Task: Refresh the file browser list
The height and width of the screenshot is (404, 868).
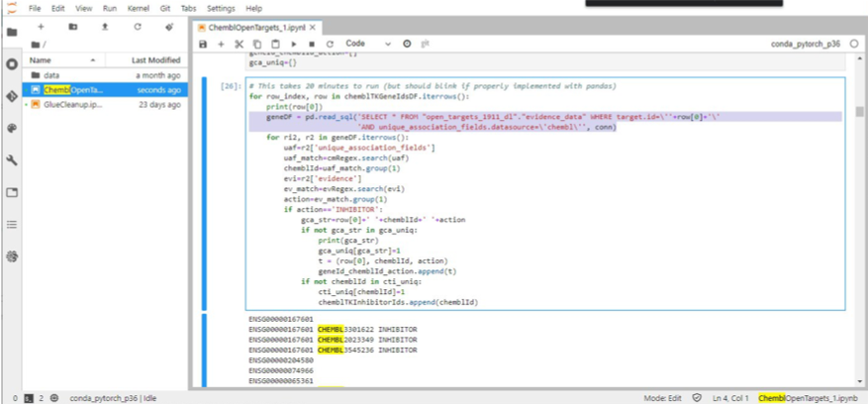Action: 137,27
